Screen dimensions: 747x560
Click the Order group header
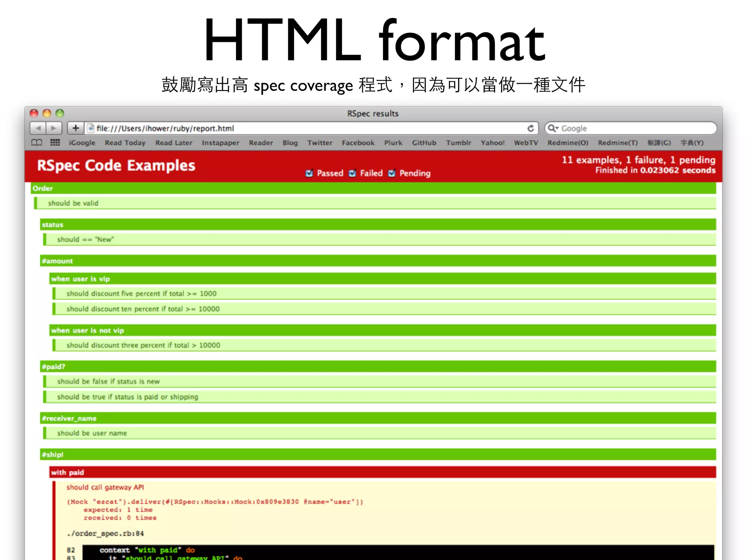[x=373, y=188]
